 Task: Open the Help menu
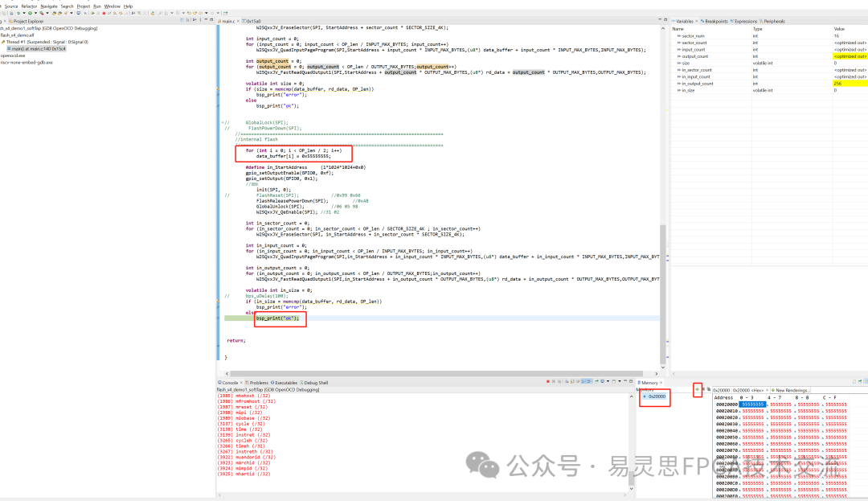pos(128,6)
